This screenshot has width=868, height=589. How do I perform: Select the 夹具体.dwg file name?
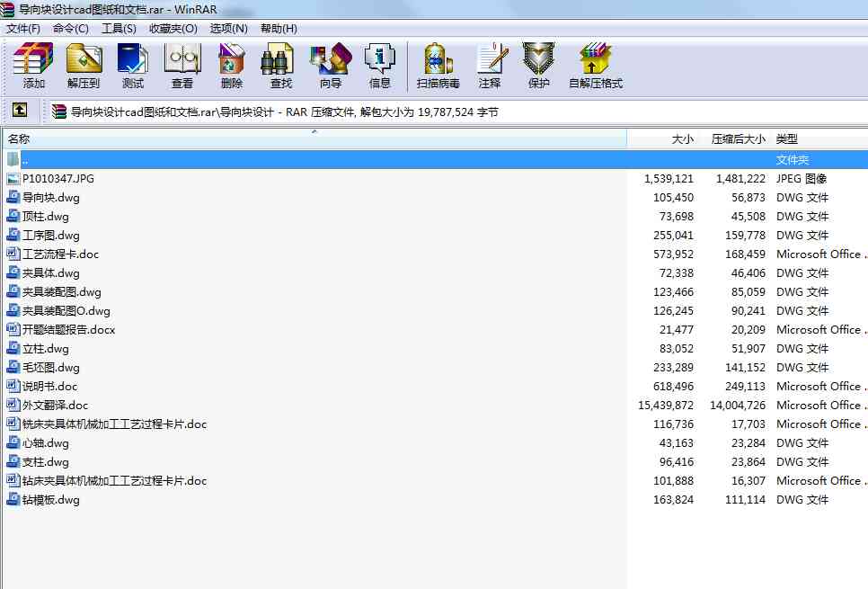point(51,273)
